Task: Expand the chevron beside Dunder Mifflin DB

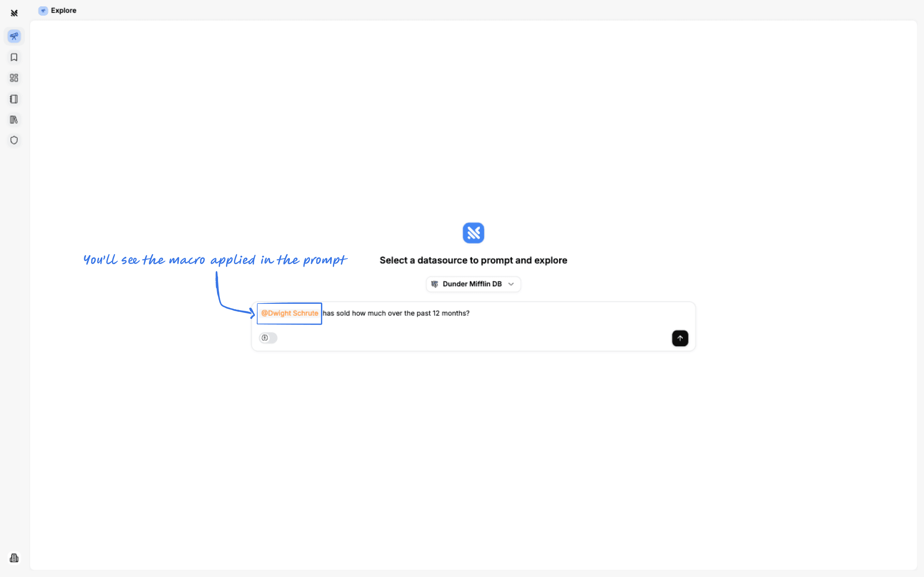Action: pyautogui.click(x=511, y=284)
